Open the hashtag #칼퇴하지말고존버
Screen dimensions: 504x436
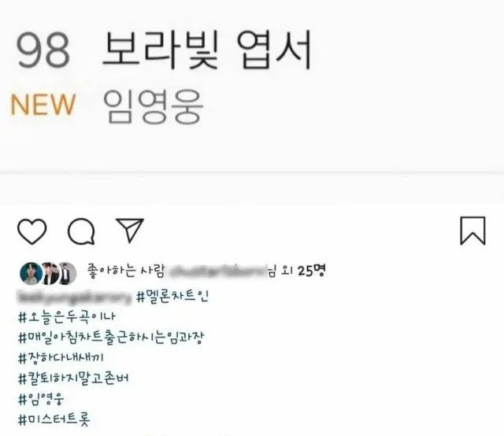tap(73, 379)
